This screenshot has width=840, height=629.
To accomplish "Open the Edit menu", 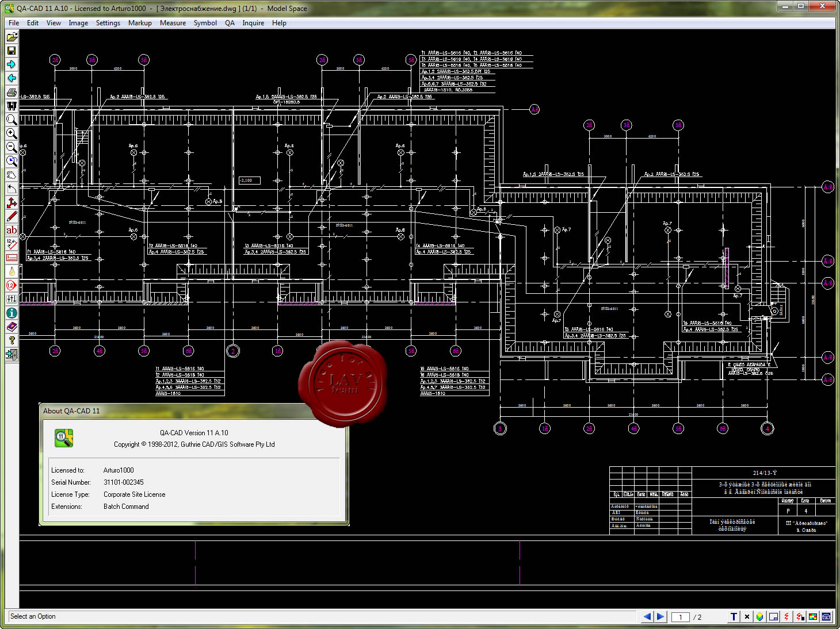I will pyautogui.click(x=33, y=23).
